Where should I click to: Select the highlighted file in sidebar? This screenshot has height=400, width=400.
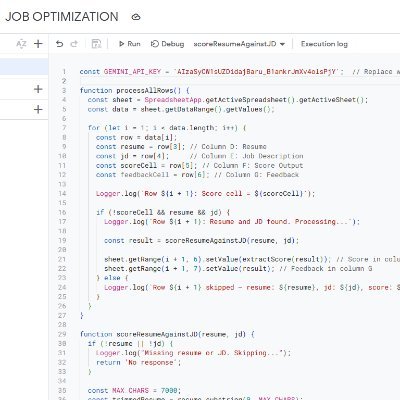[24, 67]
